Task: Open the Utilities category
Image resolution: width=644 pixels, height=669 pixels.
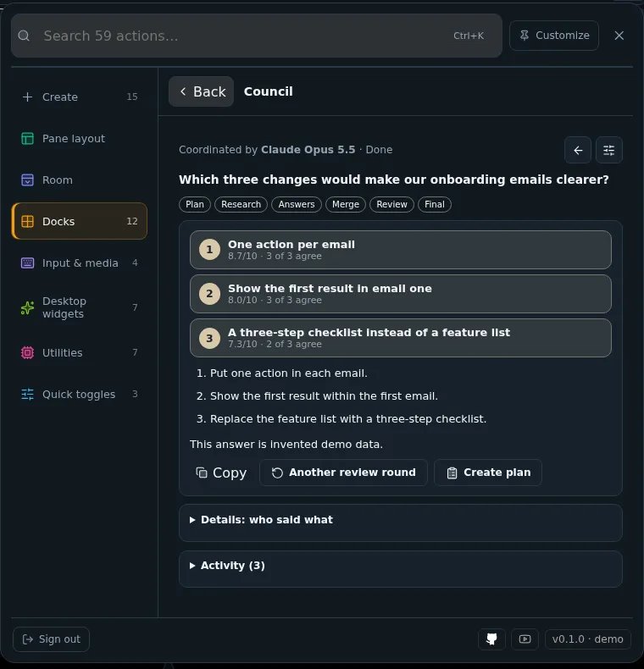Action: point(80,352)
